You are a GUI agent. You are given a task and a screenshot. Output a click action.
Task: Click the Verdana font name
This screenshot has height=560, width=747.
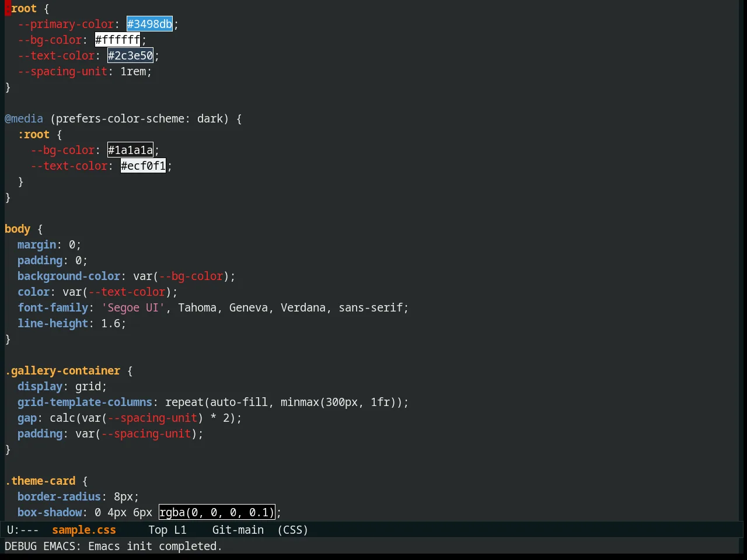pyautogui.click(x=303, y=307)
